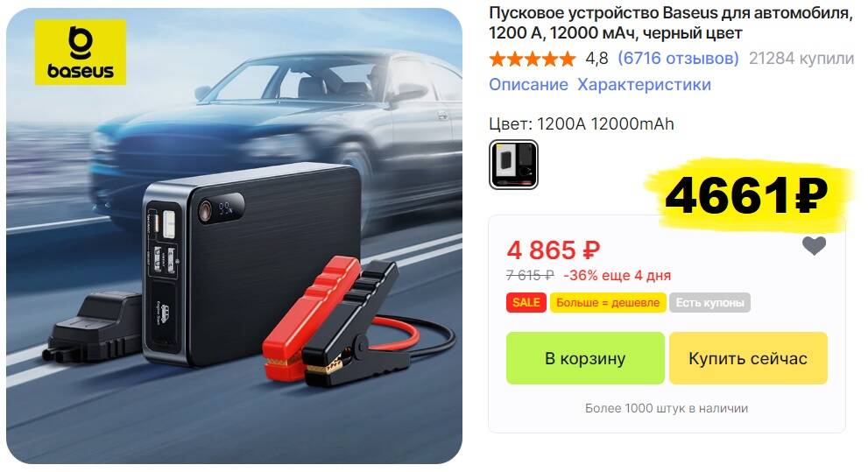Viewport: 868px width, 472px height.
Task: Click the five-star rating icons
Action: coord(532,58)
